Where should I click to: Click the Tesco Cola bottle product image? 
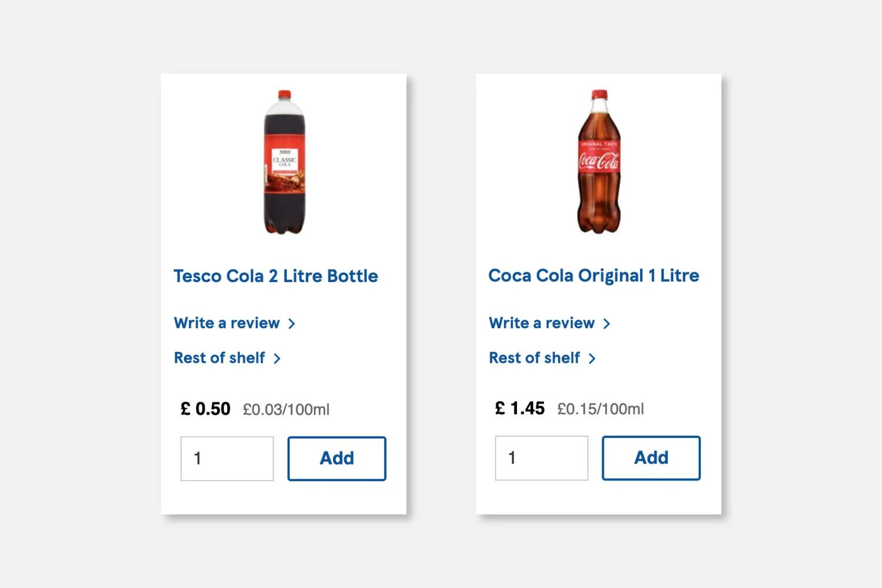point(285,162)
